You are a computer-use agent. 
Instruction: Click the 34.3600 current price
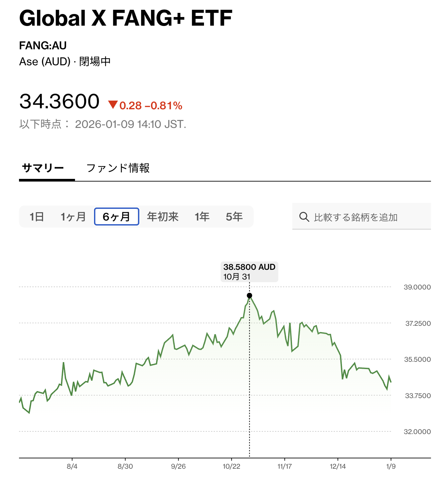tap(59, 101)
